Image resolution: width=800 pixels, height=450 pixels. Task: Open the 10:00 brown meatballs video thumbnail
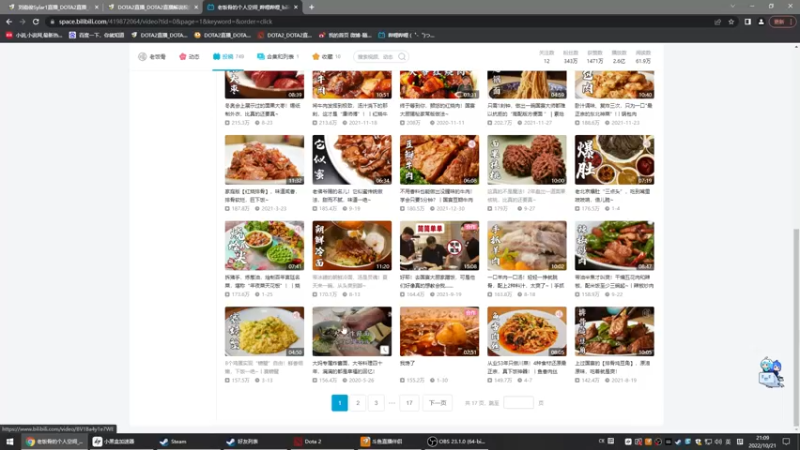click(x=527, y=160)
